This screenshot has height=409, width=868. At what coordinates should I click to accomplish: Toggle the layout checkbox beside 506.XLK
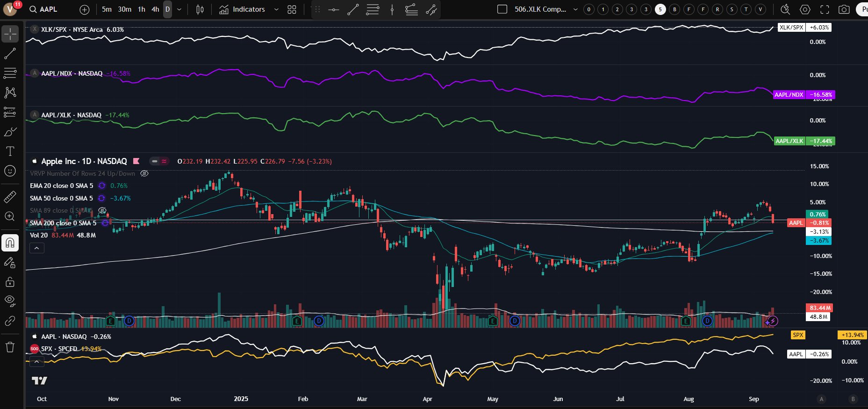pyautogui.click(x=502, y=9)
